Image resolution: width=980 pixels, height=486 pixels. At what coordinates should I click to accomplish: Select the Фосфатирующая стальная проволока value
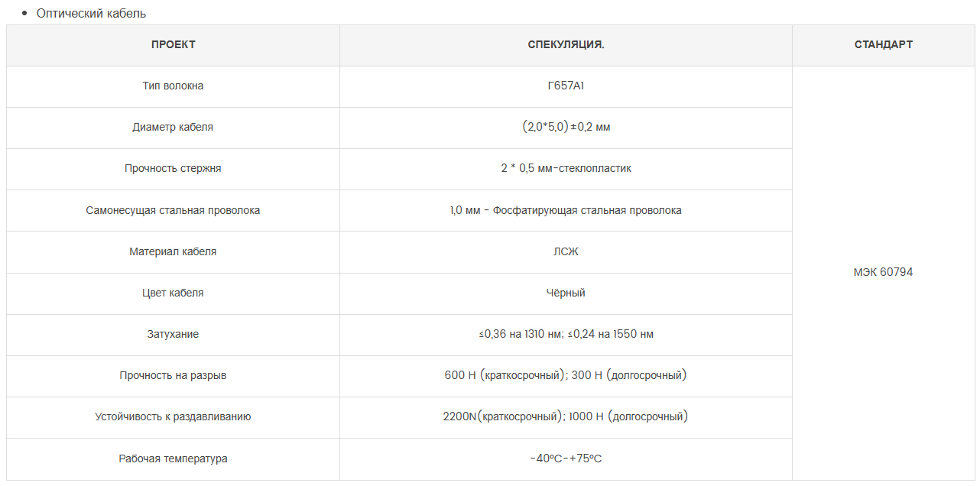tap(587, 210)
